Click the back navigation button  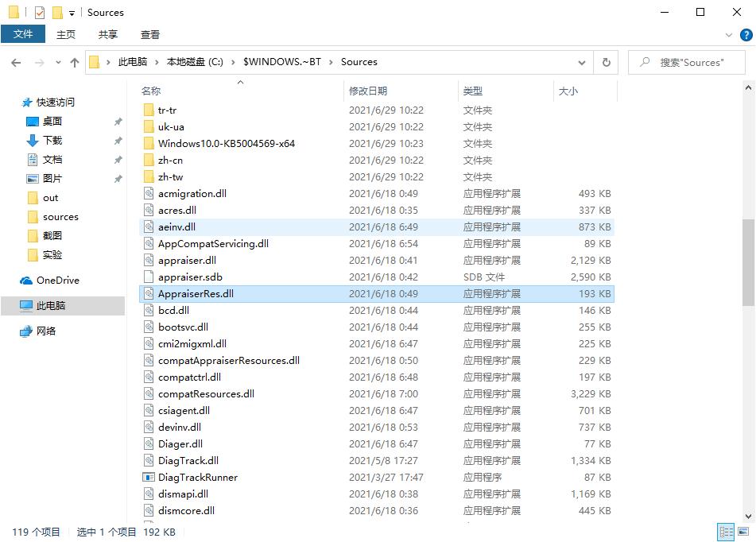[17, 61]
